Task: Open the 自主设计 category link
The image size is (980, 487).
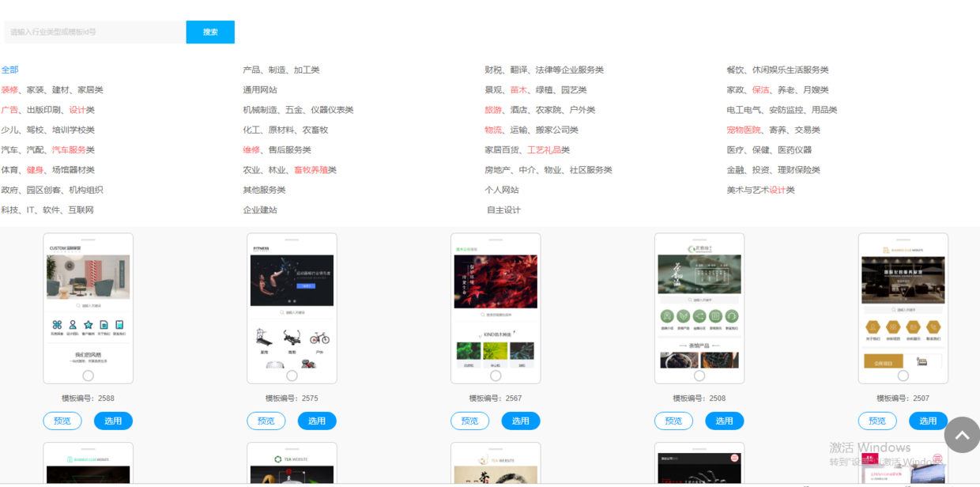Action: pyautogui.click(x=503, y=210)
